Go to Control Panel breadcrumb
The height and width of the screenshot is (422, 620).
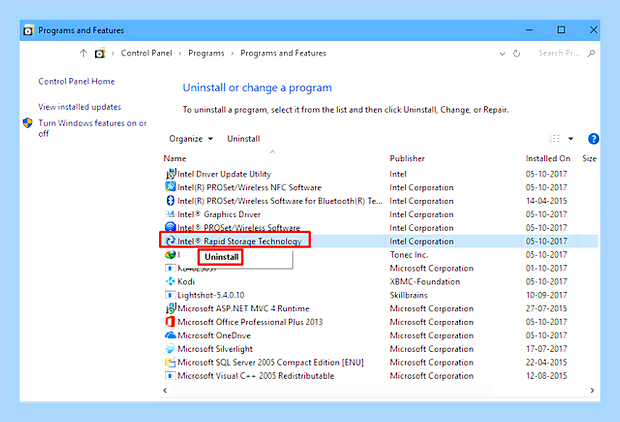coord(146,53)
